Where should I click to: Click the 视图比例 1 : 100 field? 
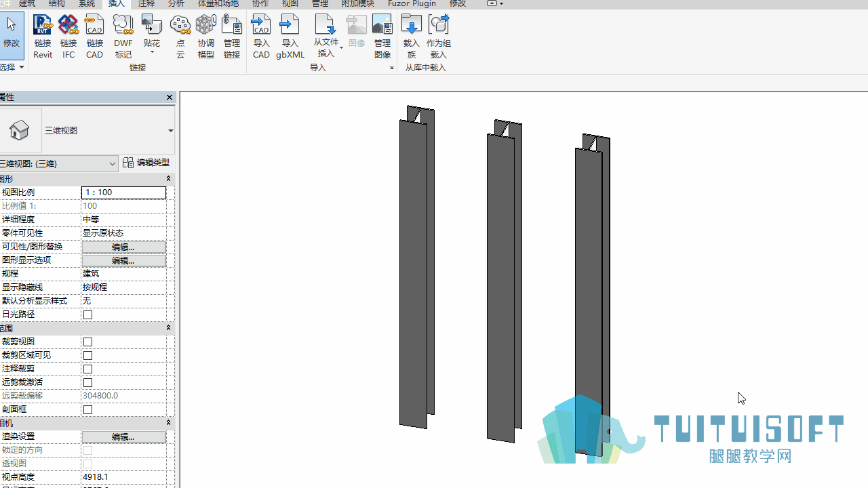(123, 192)
